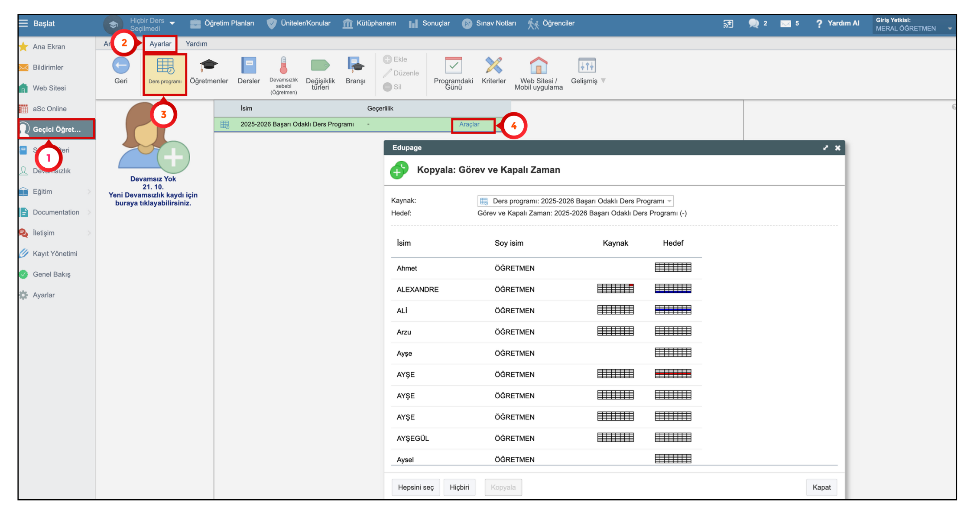Open the Kriterler pencil-ruler icon
This screenshot has width=980, height=520.
tap(493, 66)
